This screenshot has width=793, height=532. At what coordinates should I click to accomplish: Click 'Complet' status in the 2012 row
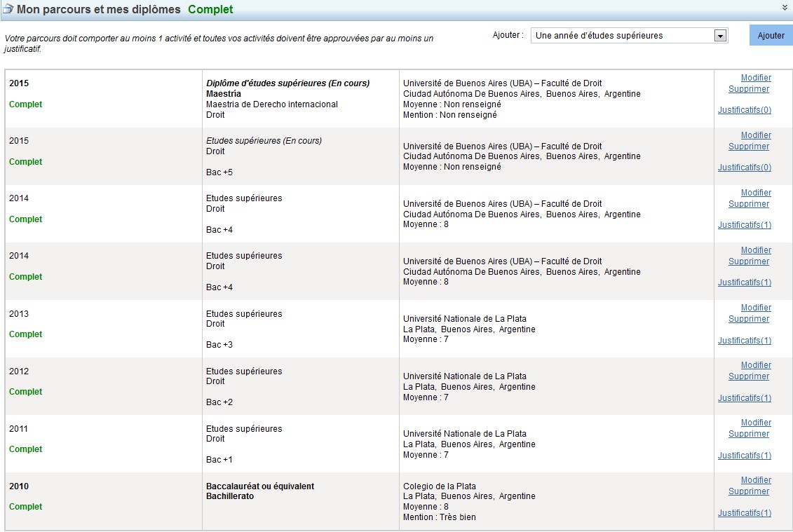click(26, 392)
